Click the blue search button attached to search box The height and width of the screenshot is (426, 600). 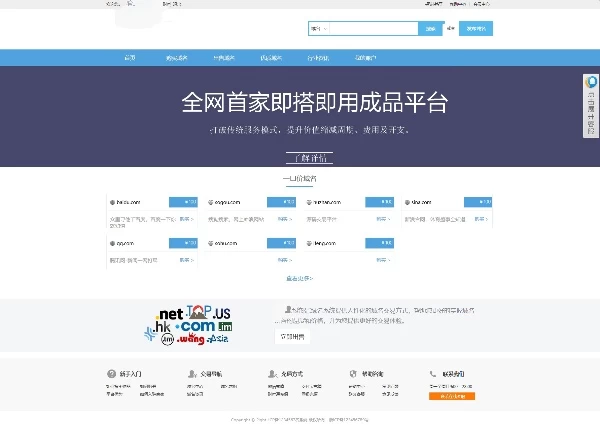tap(430, 29)
